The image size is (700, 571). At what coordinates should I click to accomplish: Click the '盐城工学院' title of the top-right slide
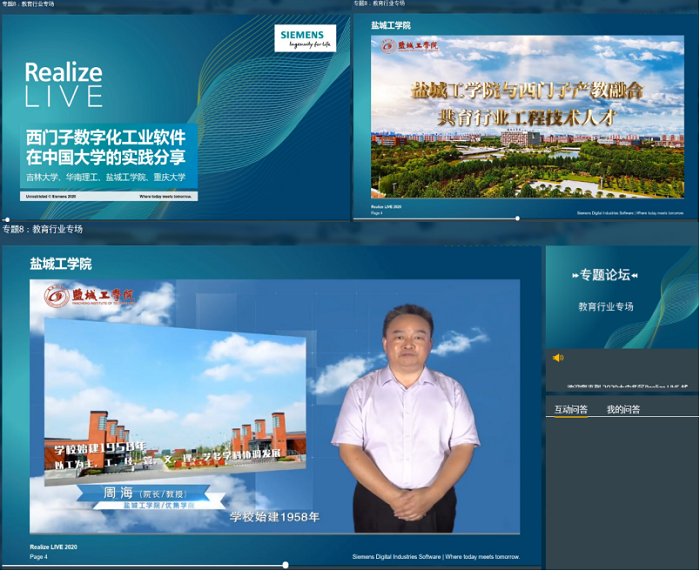(391, 25)
